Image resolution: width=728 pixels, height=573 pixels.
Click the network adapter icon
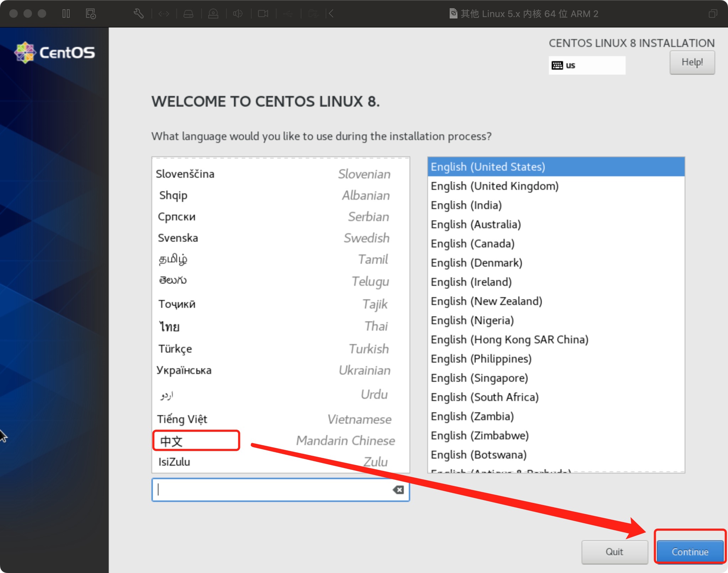(164, 14)
